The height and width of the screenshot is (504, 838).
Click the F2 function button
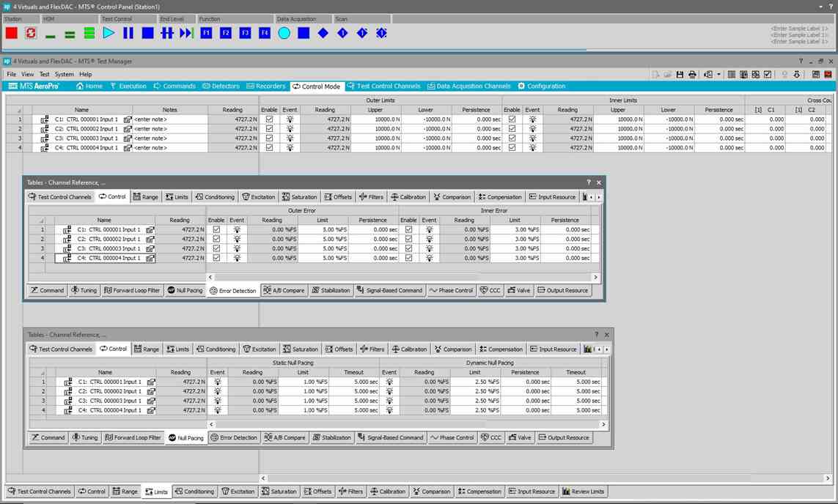[x=225, y=33]
